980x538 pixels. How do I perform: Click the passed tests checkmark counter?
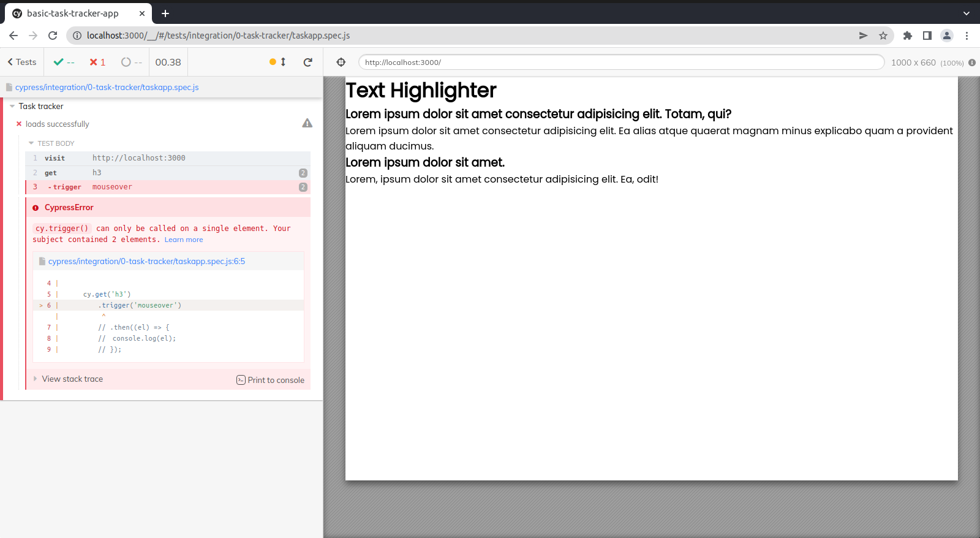click(64, 62)
